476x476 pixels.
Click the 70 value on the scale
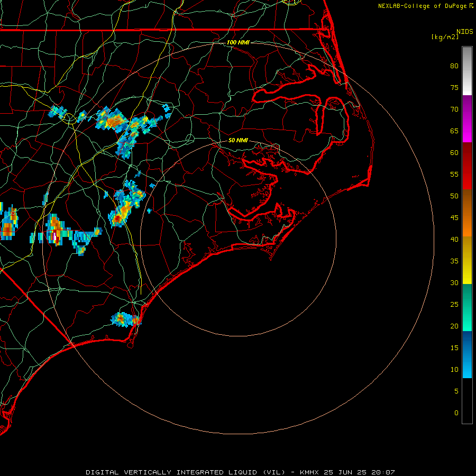point(454,109)
